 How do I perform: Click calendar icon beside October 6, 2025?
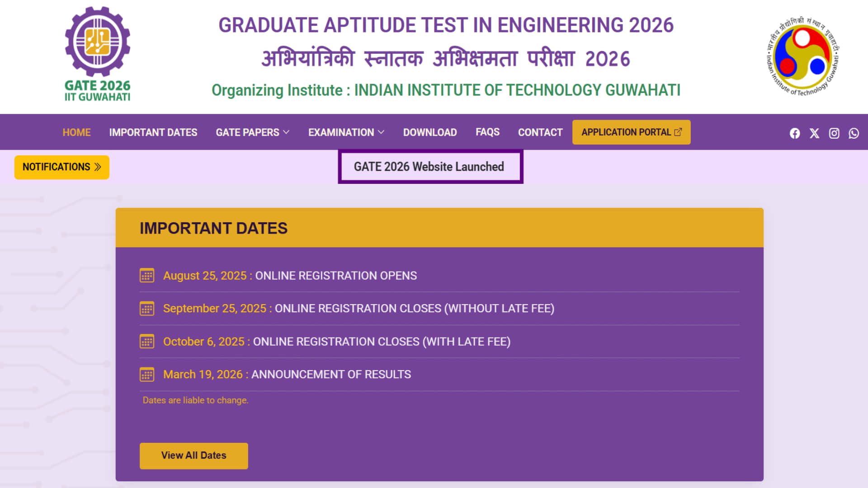pos(147,342)
